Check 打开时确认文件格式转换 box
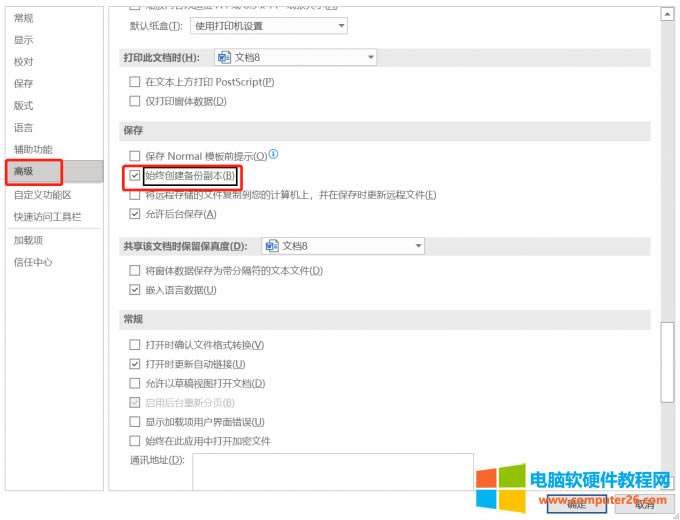 [x=135, y=345]
